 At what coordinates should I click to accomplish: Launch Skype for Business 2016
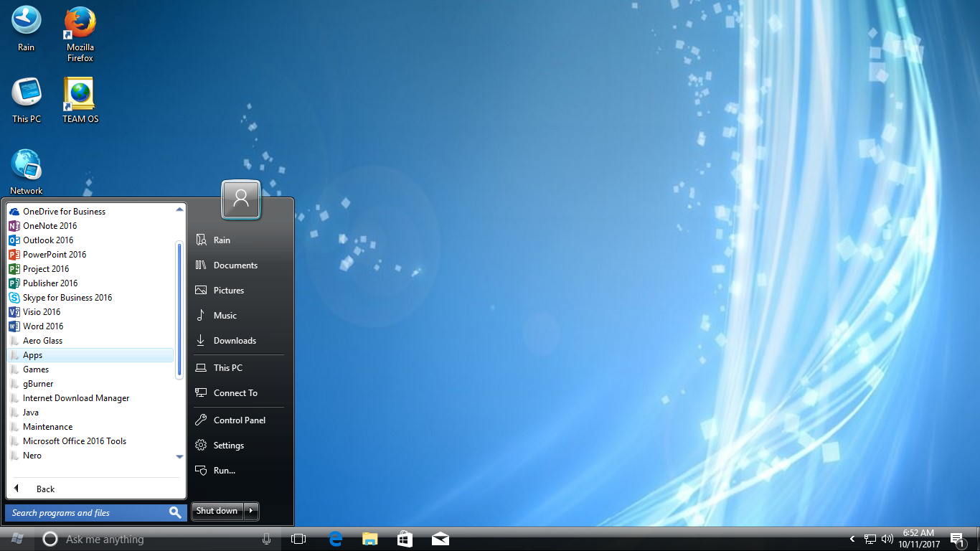(x=90, y=298)
